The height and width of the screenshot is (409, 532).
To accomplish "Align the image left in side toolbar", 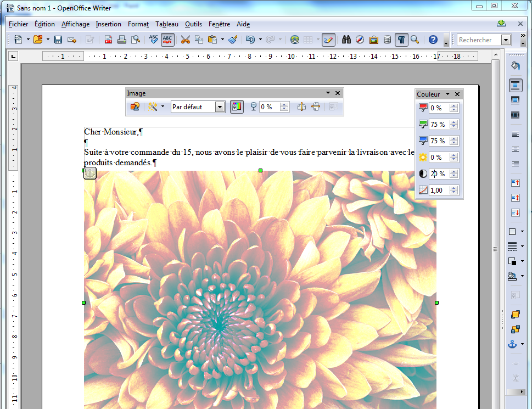I will 516,135.
